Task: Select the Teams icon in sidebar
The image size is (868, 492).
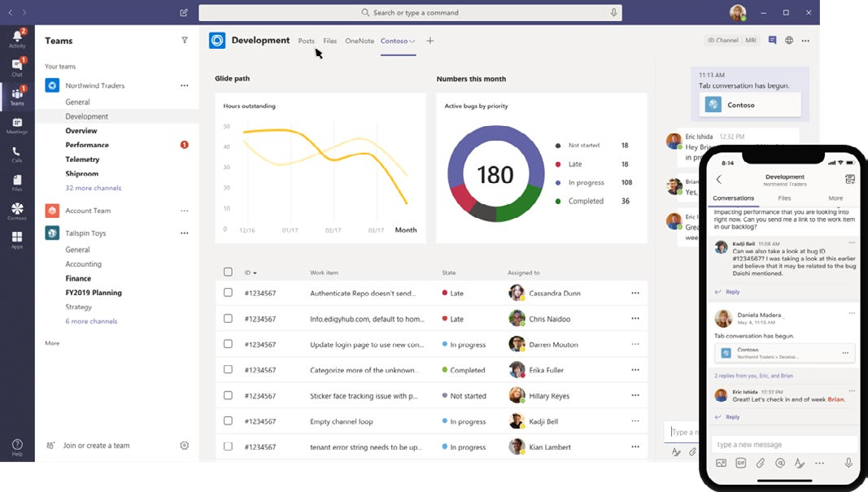Action: pos(17,96)
